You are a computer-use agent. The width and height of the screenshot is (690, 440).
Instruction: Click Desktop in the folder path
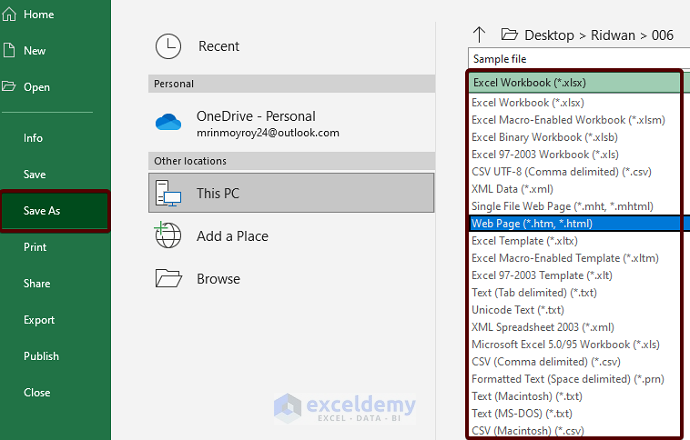pos(549,35)
